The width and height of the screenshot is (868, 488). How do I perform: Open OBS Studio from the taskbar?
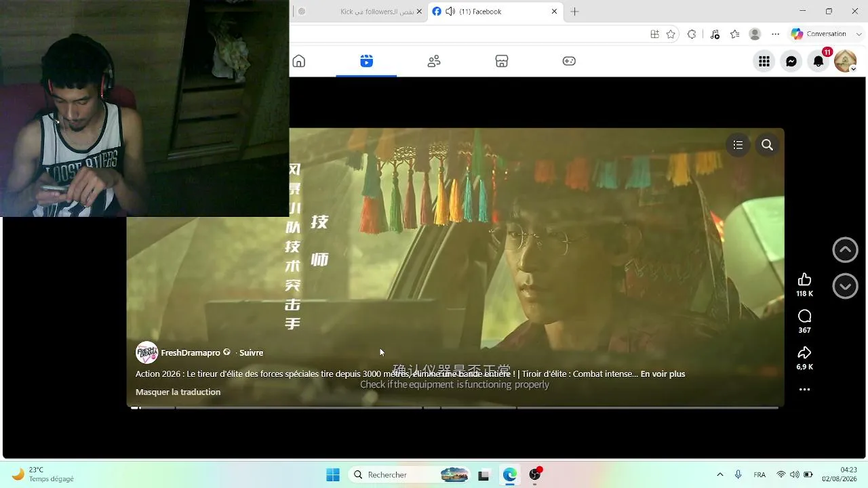pyautogui.click(x=535, y=475)
